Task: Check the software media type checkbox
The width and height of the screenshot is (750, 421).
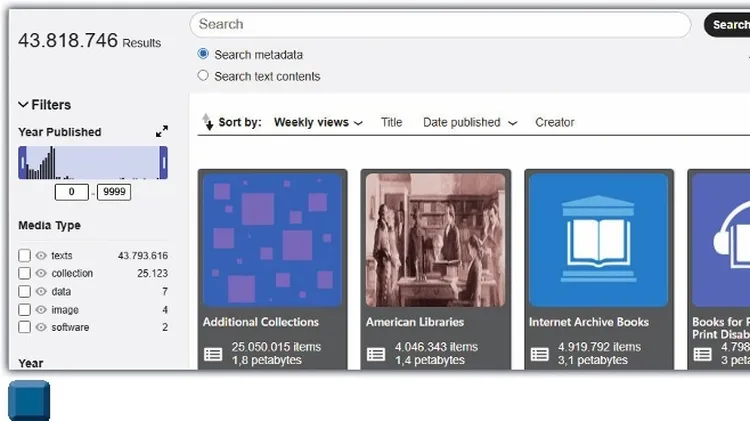Action: pos(24,327)
